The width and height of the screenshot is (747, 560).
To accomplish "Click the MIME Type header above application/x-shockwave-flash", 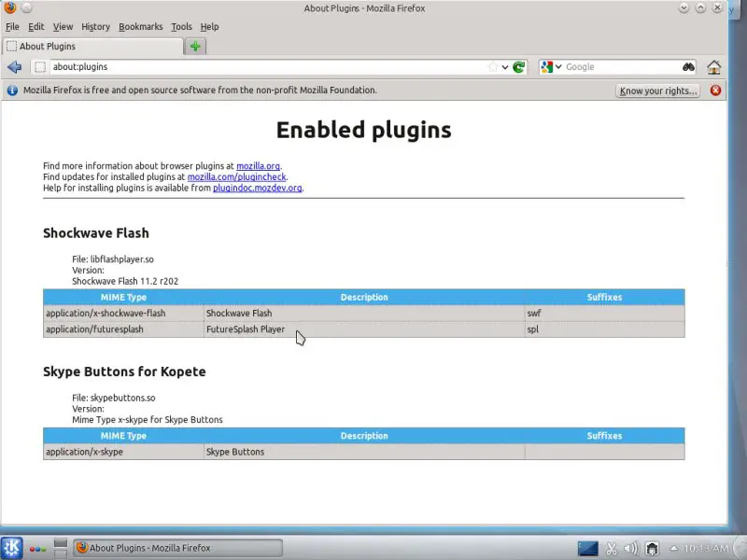I will point(123,297).
